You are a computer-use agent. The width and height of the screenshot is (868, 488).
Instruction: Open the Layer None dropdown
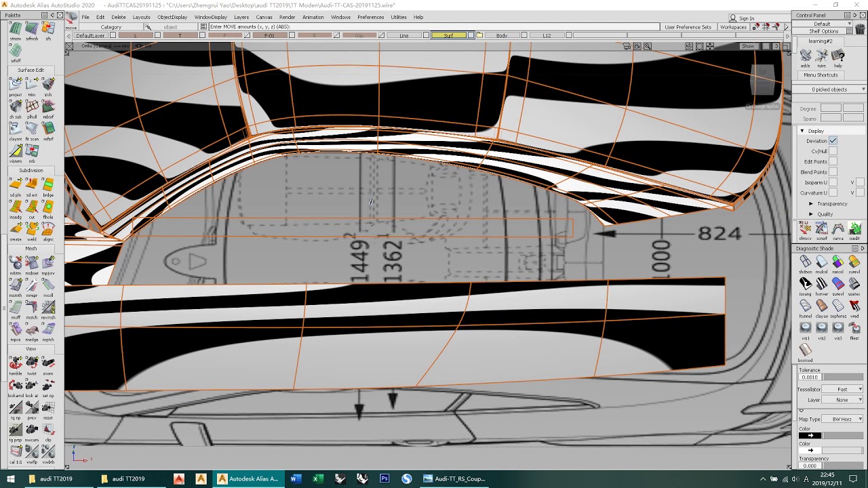point(843,400)
